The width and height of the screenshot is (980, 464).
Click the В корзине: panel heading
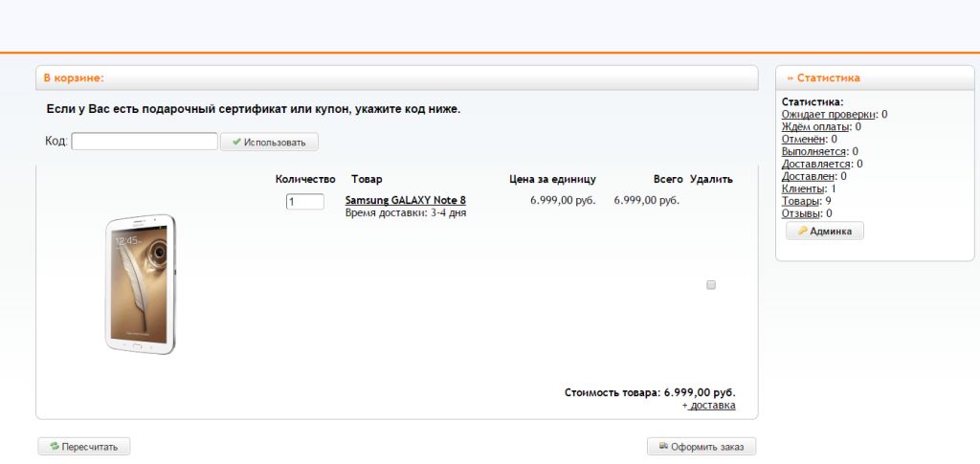tap(74, 78)
